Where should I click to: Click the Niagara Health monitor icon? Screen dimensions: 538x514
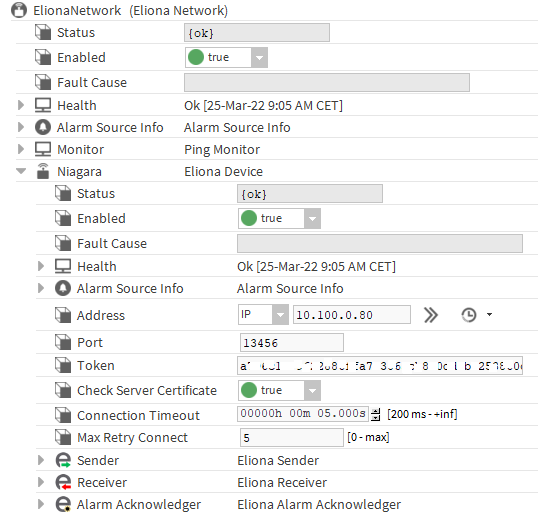63,266
